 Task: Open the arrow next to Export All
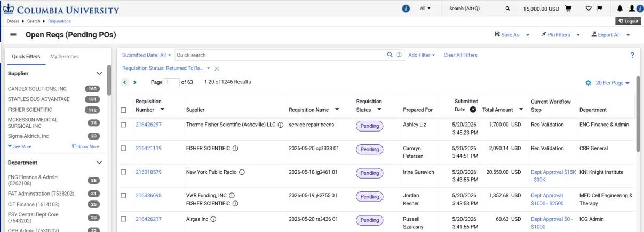pyautogui.click(x=628, y=35)
